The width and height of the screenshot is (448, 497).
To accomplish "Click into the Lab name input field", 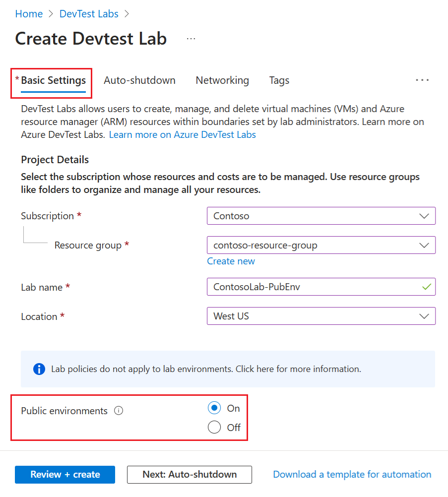I will [321, 287].
